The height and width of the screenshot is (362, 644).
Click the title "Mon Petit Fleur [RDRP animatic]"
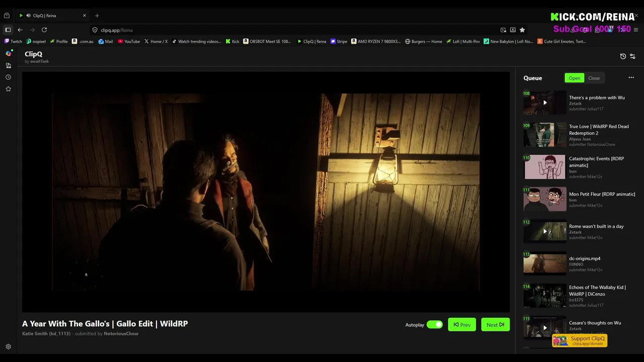pos(602,194)
